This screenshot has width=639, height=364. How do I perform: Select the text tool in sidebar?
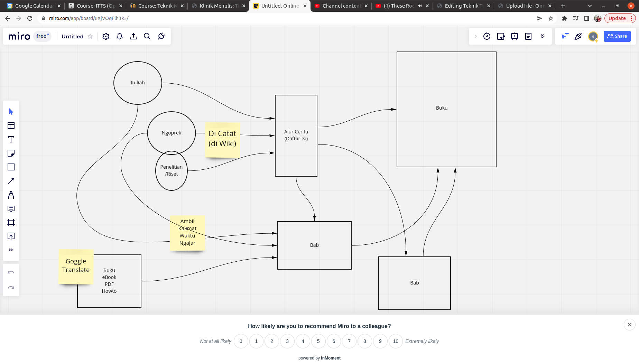11,139
